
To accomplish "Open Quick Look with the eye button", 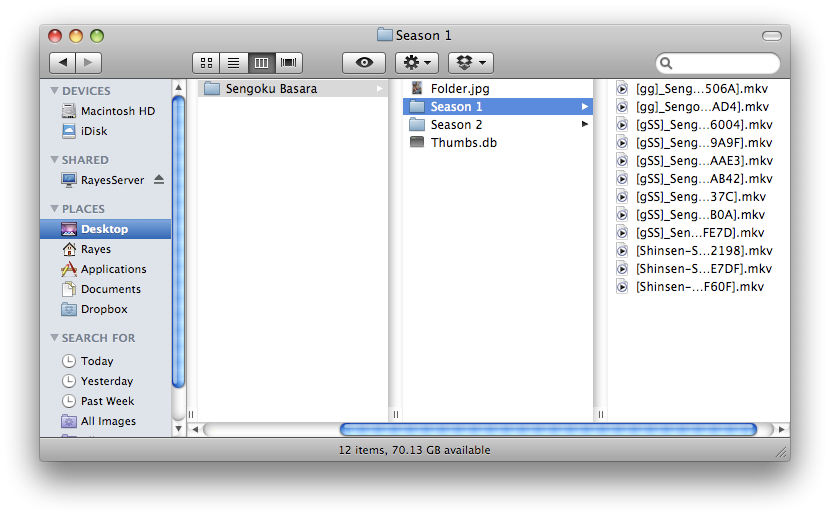I will coord(364,62).
